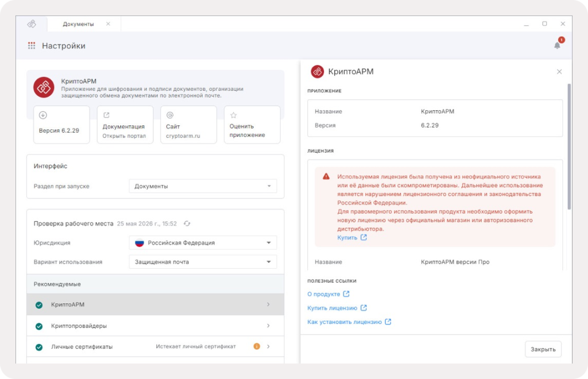Select the КриптоАРМ recommended row
The width and height of the screenshot is (588, 379).
[155, 304]
